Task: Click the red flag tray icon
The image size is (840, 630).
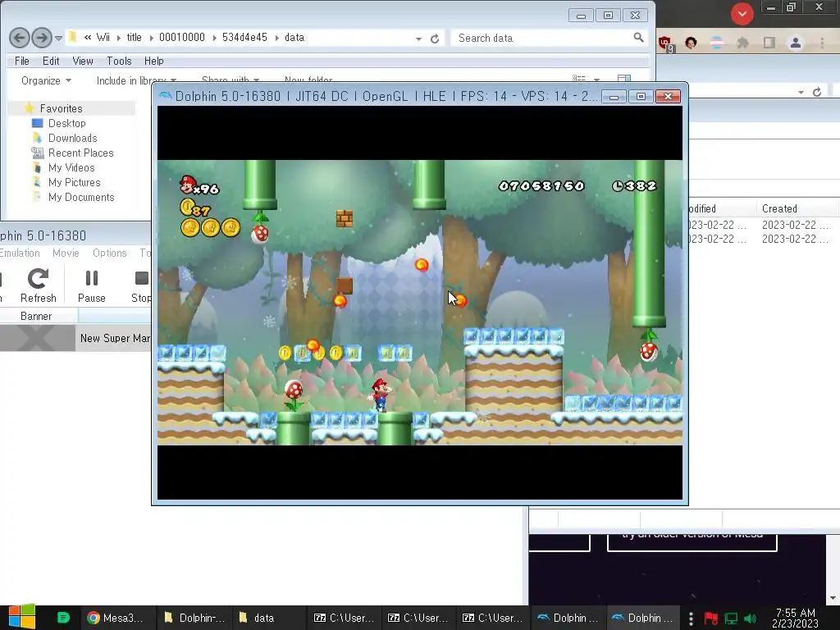Action: coord(711,619)
